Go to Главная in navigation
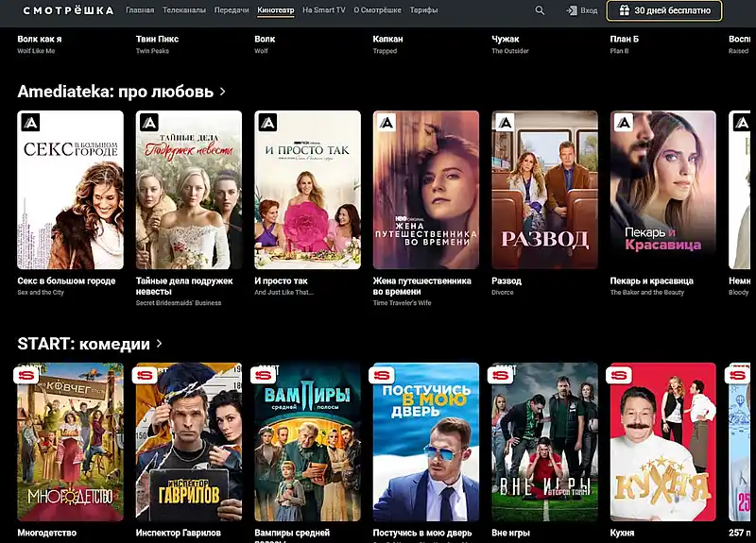This screenshot has height=543, width=756. click(140, 10)
